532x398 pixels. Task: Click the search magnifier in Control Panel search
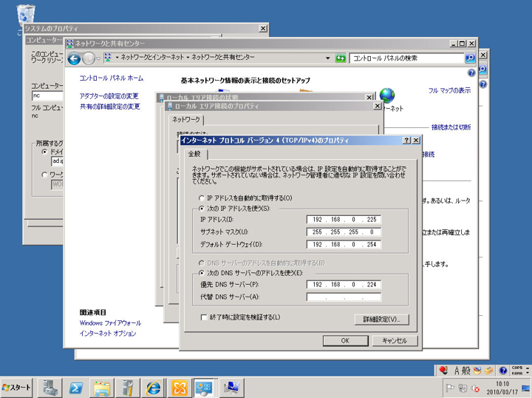coord(470,58)
